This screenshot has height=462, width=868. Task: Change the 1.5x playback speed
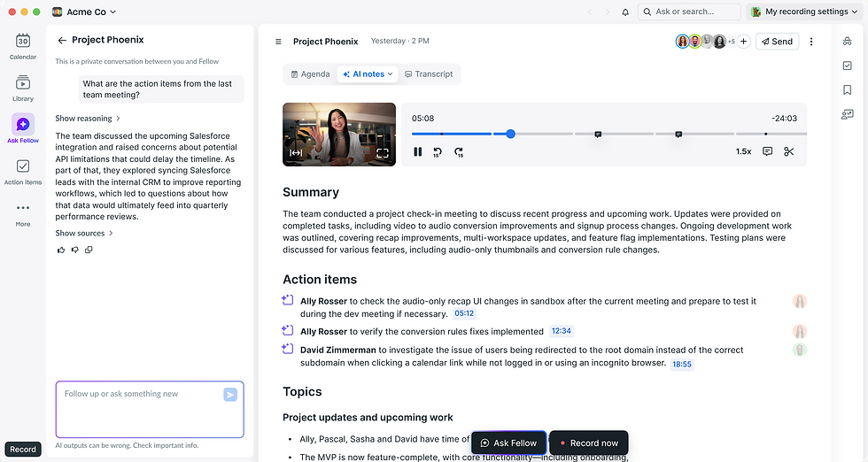[743, 151]
